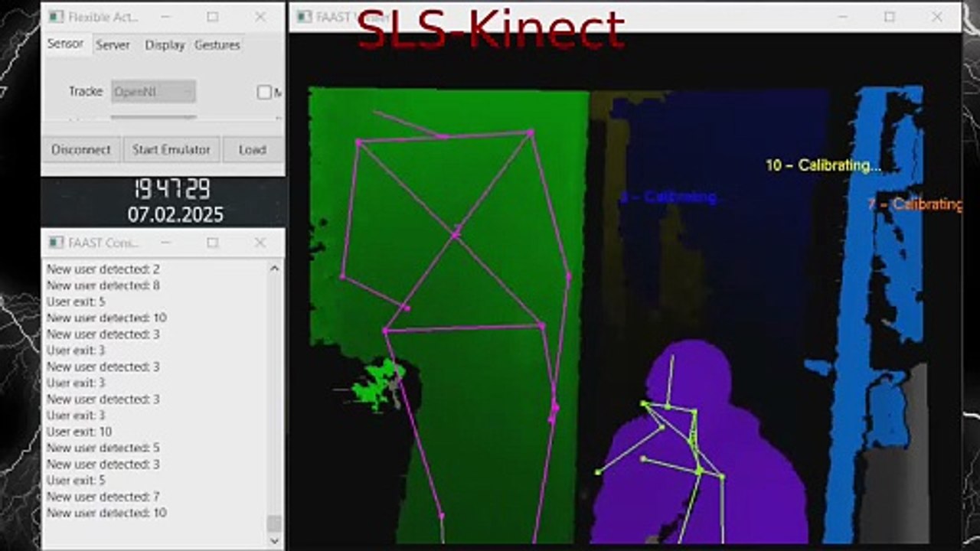Click the 07.02.2025 date display
Image resolution: width=980 pixels, height=551 pixels.
175,214
